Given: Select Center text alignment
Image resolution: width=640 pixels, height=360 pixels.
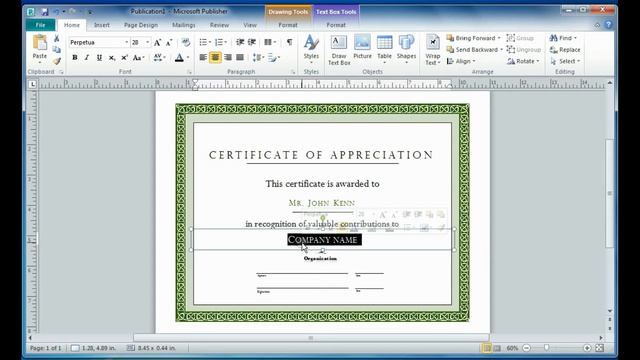Looking at the screenshot, I should 215,58.
